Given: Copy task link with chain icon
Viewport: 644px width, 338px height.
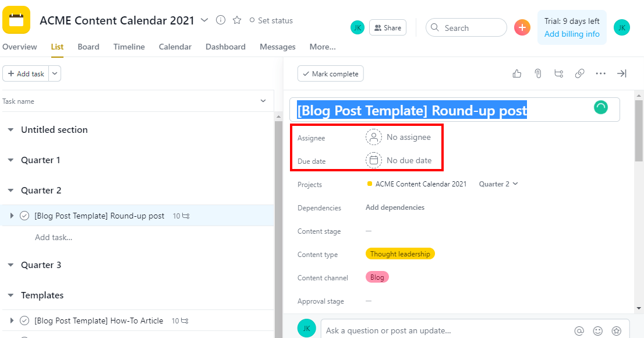Looking at the screenshot, I should [x=579, y=73].
